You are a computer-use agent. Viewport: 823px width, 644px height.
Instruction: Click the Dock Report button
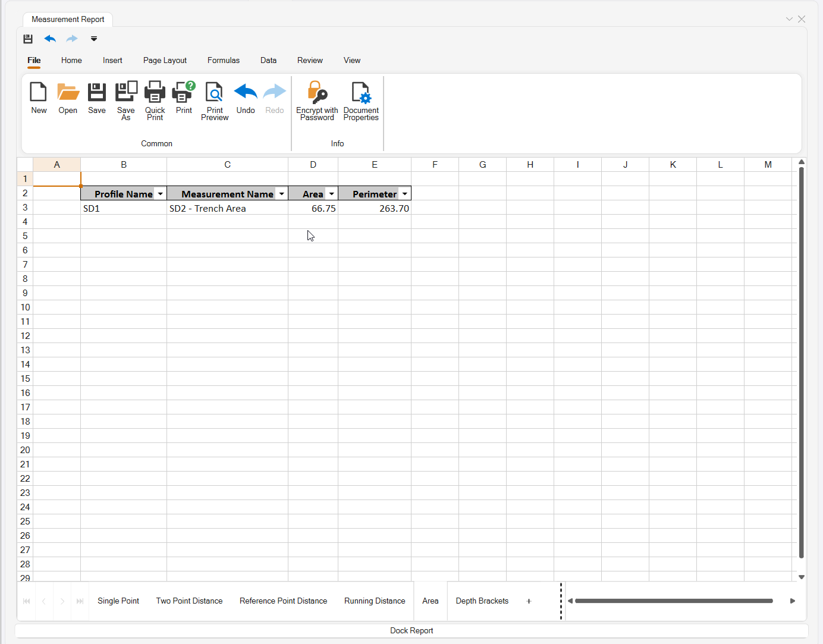[411, 630]
